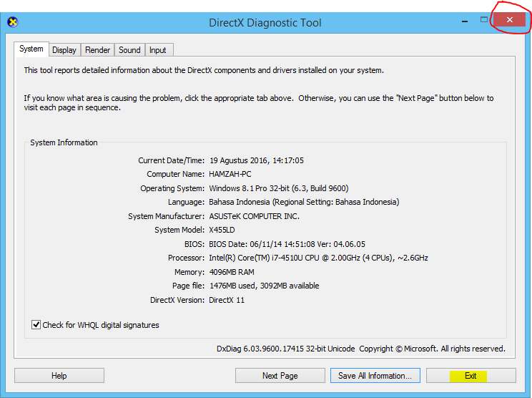
Task: Click the Current Date/Time label
Action: pos(172,160)
